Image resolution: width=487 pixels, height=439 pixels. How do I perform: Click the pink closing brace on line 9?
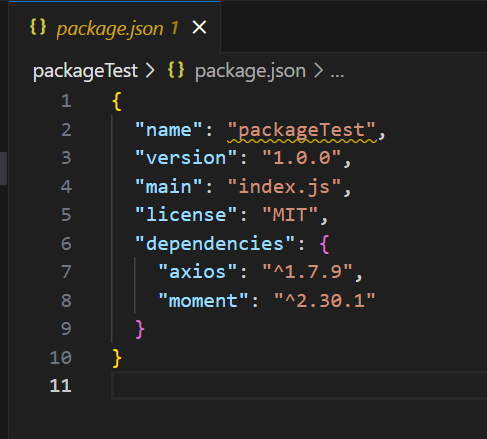(140, 329)
